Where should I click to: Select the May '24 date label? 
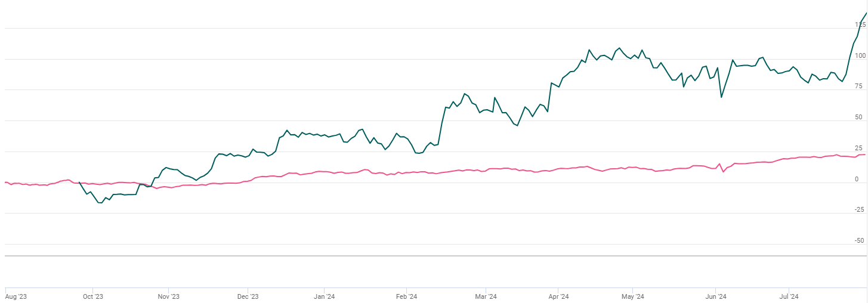coord(633,296)
